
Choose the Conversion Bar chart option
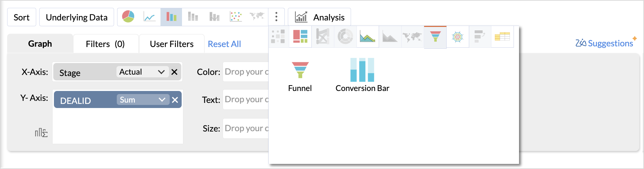click(362, 75)
